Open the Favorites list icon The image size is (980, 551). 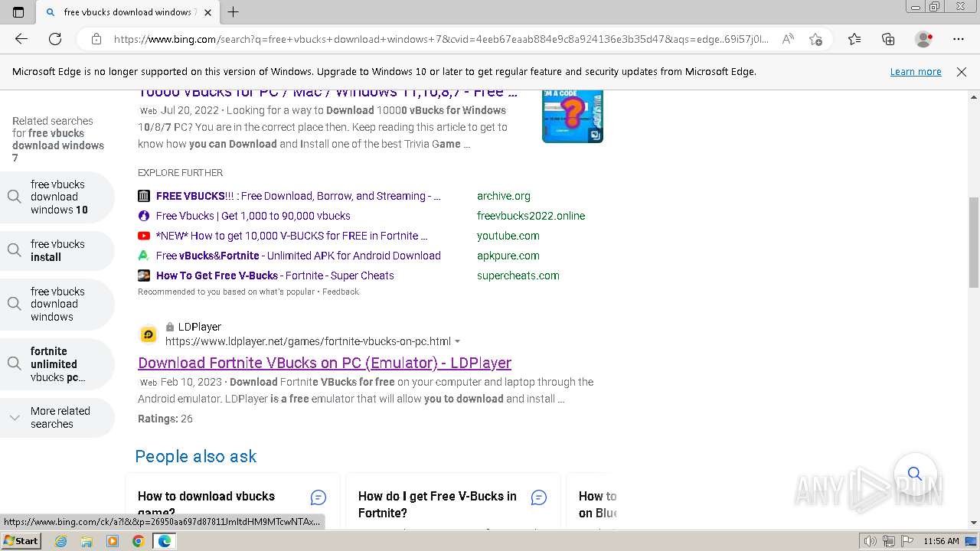[x=854, y=39]
